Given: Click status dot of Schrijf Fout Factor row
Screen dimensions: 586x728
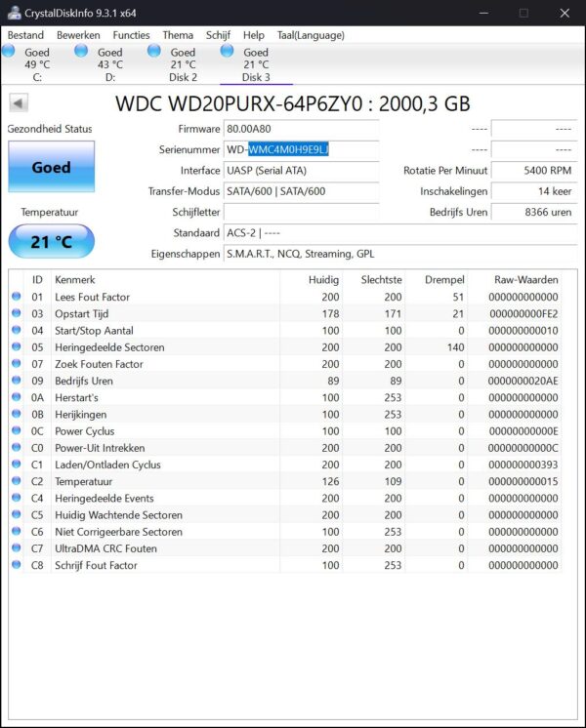Looking at the screenshot, I should (17, 565).
